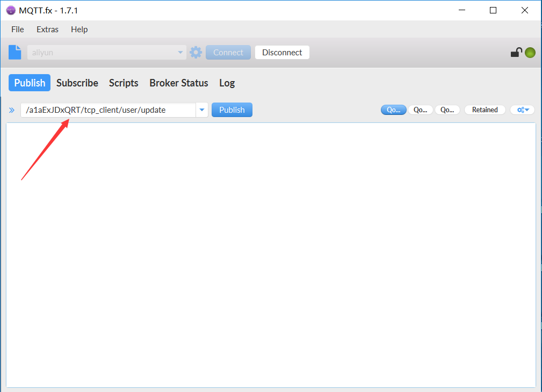Click the green connection status indicator
Image resolution: width=542 pixels, height=392 pixels.
tap(530, 53)
